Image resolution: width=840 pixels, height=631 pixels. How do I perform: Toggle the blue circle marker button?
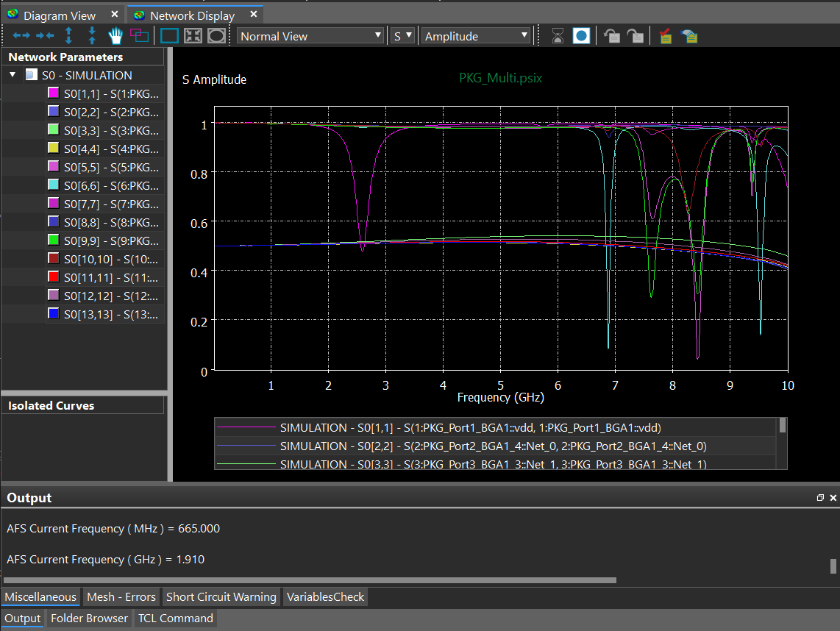coord(581,35)
